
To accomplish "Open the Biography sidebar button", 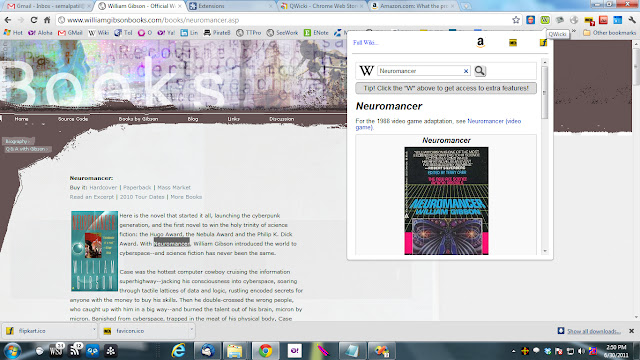I will click(x=18, y=141).
